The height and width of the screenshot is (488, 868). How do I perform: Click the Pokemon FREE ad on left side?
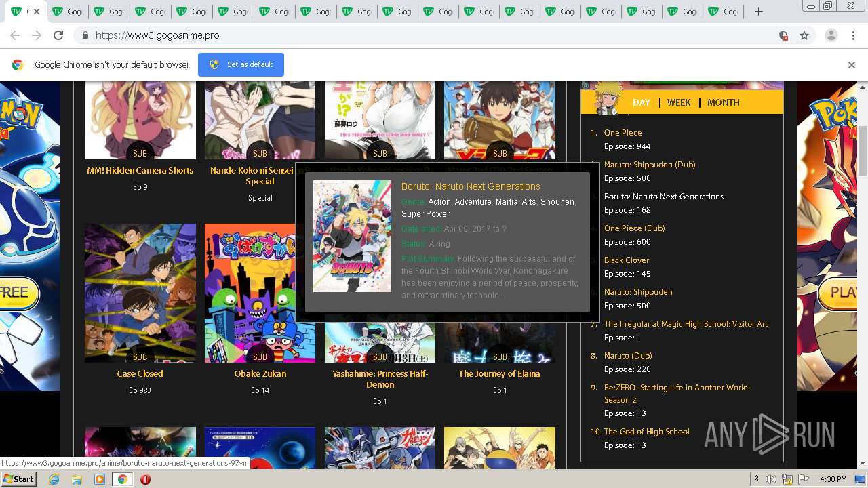pos(30,236)
